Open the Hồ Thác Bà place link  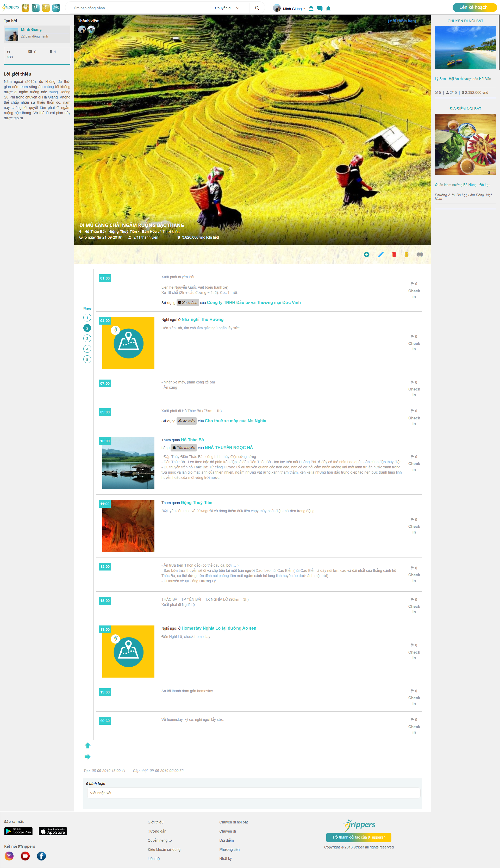point(192,440)
